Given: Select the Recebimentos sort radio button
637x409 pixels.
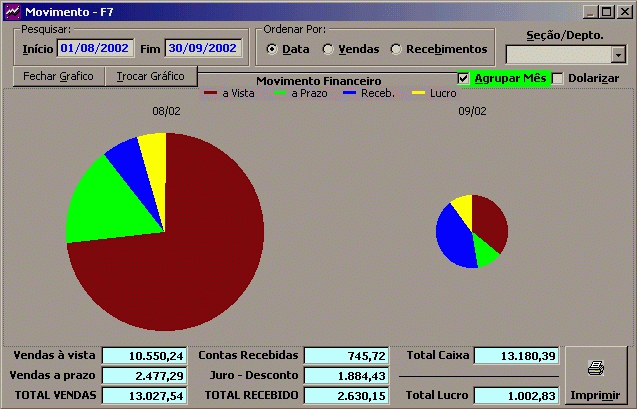Looking at the screenshot, I should [x=396, y=49].
